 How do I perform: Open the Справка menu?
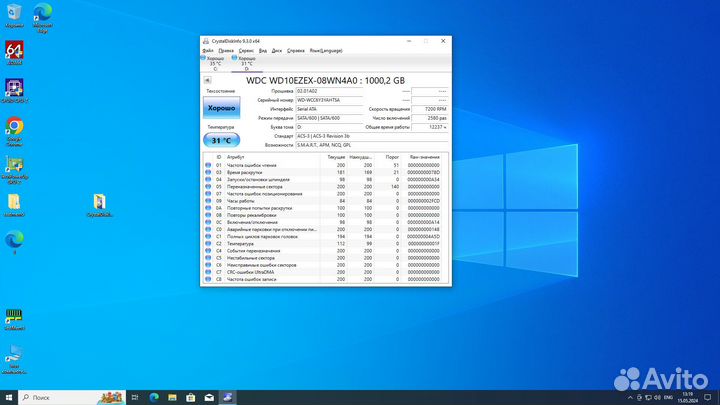296,51
